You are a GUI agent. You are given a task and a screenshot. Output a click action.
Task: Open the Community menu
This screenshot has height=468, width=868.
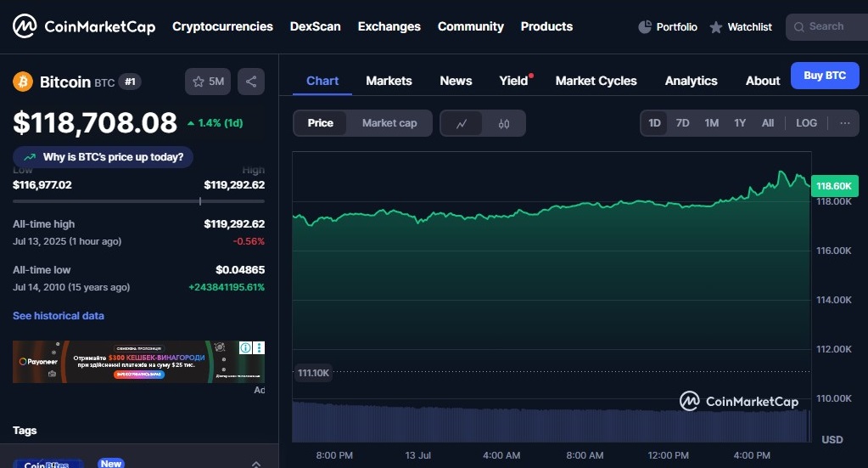[x=471, y=26]
